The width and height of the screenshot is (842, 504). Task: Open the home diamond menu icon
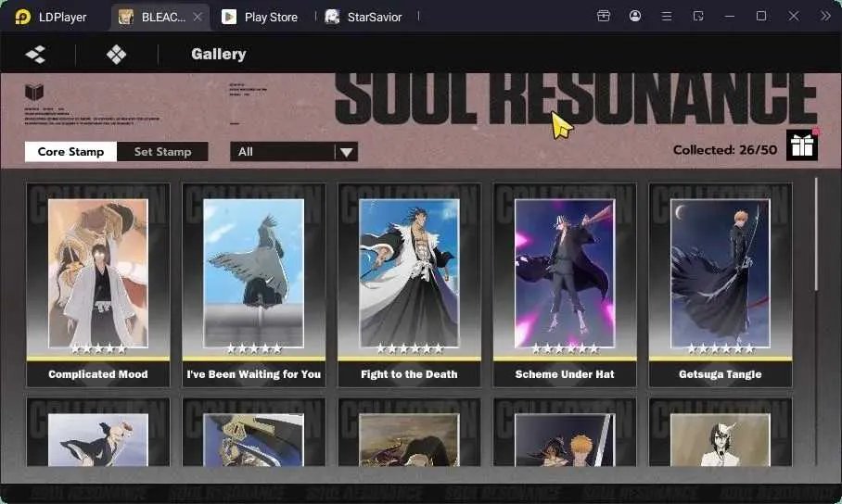coord(117,55)
